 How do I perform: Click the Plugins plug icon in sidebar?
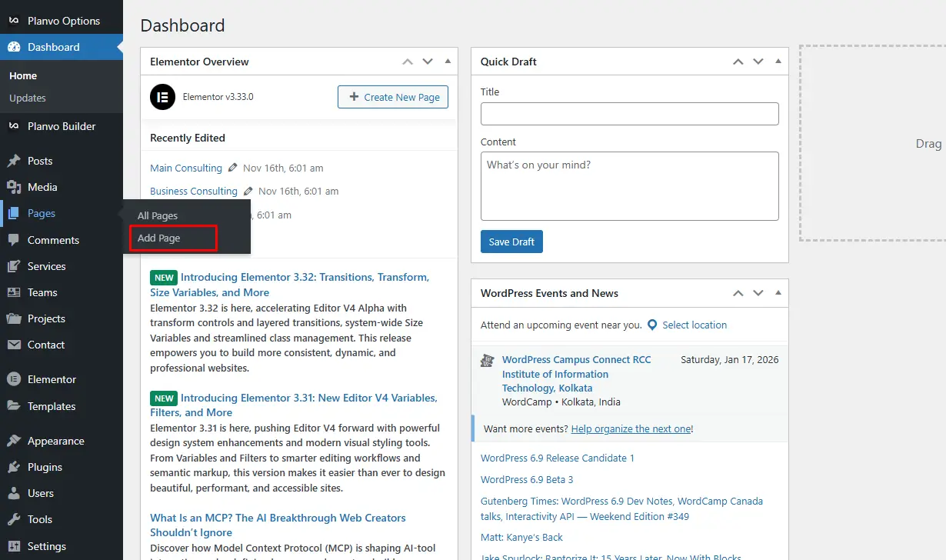[14, 467]
